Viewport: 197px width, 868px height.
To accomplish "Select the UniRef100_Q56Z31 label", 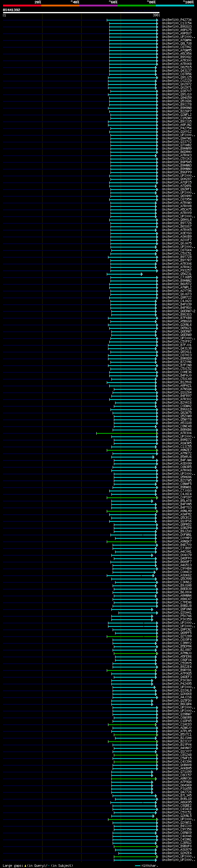I will coord(177,274).
